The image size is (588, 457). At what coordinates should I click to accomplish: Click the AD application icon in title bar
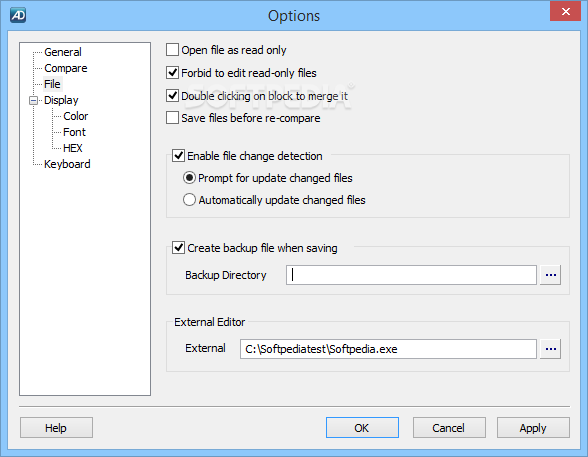click(18, 15)
